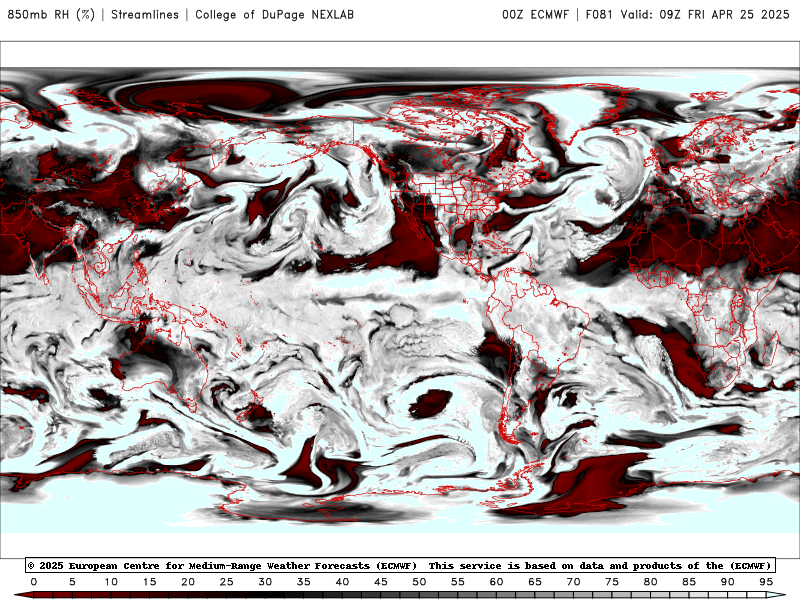This screenshot has width=800, height=600.
Task: Click the "40" value on the color scale
Action: 342,582
